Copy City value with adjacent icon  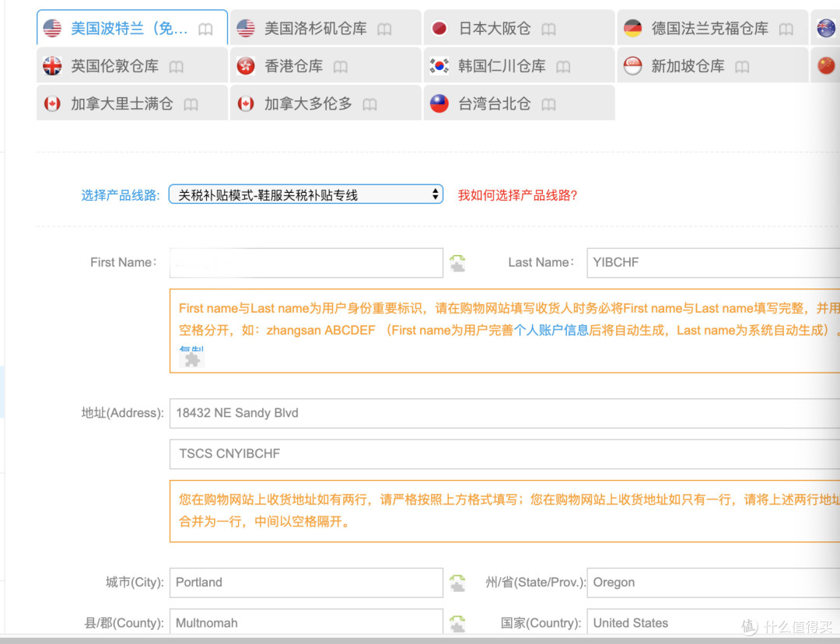pyautogui.click(x=457, y=583)
